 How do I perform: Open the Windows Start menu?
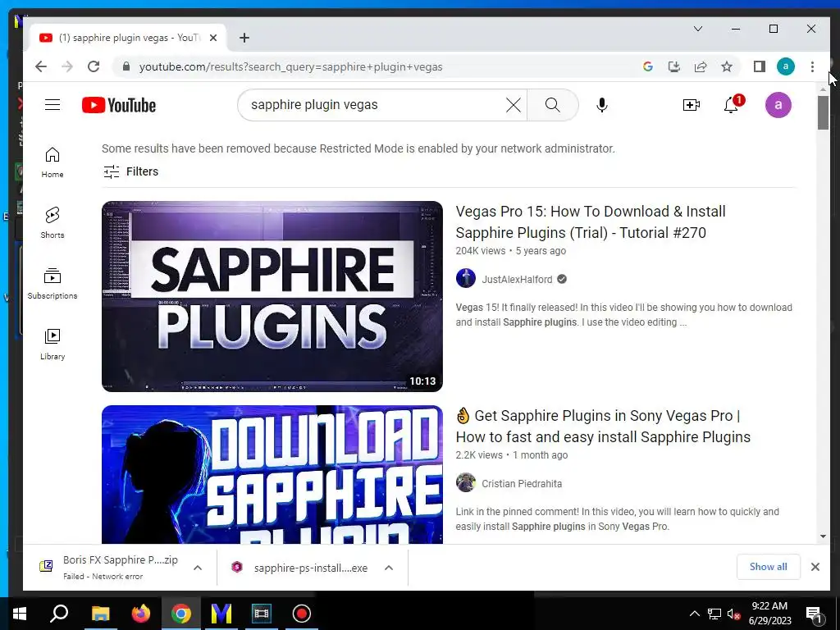tap(20, 614)
